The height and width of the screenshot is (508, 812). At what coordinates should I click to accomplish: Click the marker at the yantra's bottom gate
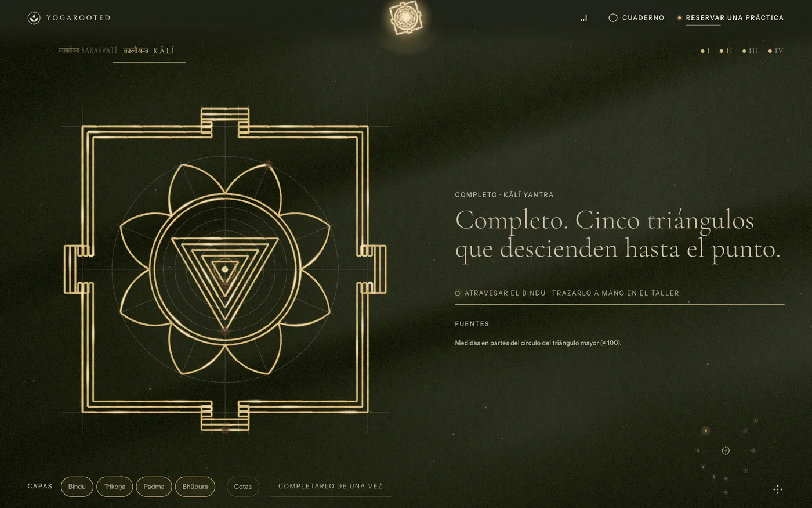tap(225, 430)
